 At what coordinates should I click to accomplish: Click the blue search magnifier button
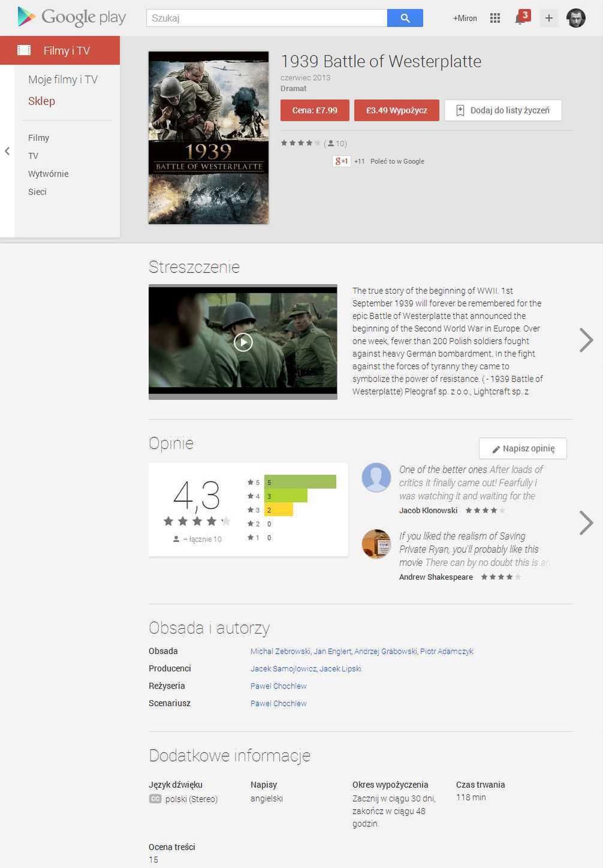[x=405, y=18]
